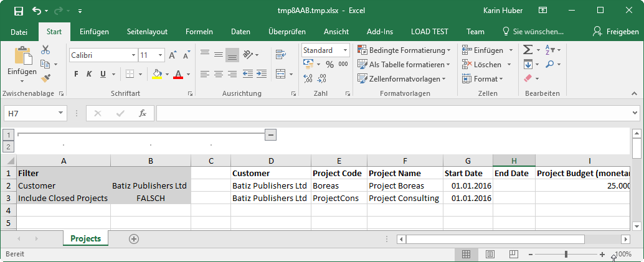Apply percent number style

(330, 64)
